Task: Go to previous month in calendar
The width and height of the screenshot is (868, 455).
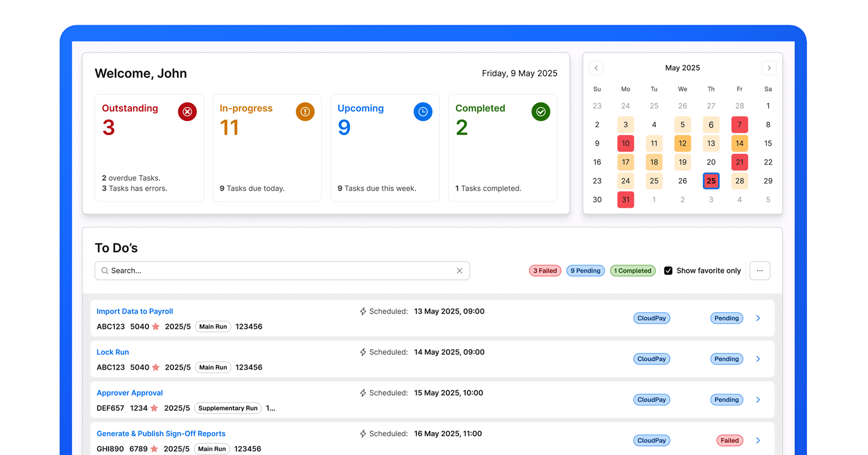Action: click(596, 68)
